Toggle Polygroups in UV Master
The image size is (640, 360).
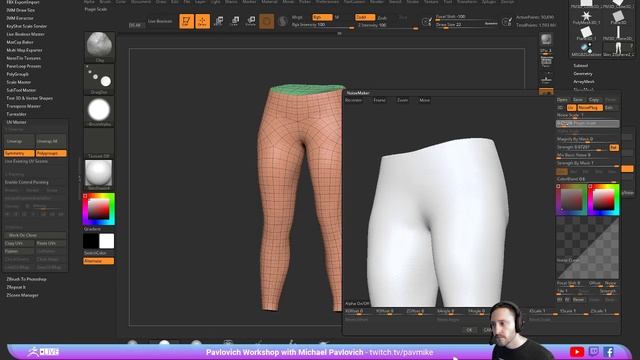pyautogui.click(x=51, y=153)
